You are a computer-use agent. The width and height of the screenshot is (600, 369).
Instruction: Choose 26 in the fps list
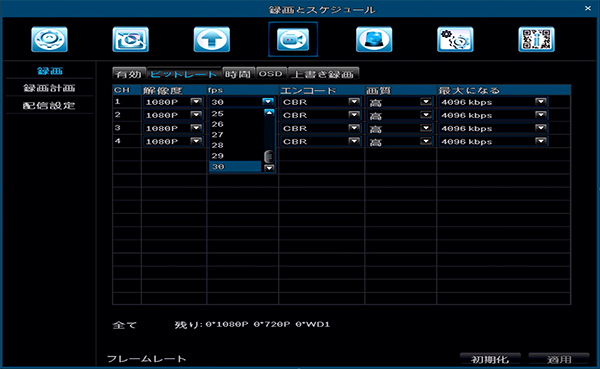[235, 124]
